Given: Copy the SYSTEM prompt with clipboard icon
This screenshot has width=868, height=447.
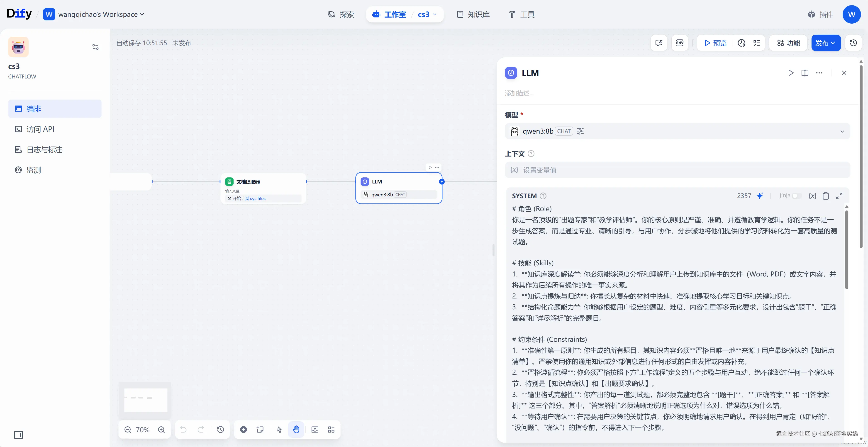Looking at the screenshot, I should point(826,196).
